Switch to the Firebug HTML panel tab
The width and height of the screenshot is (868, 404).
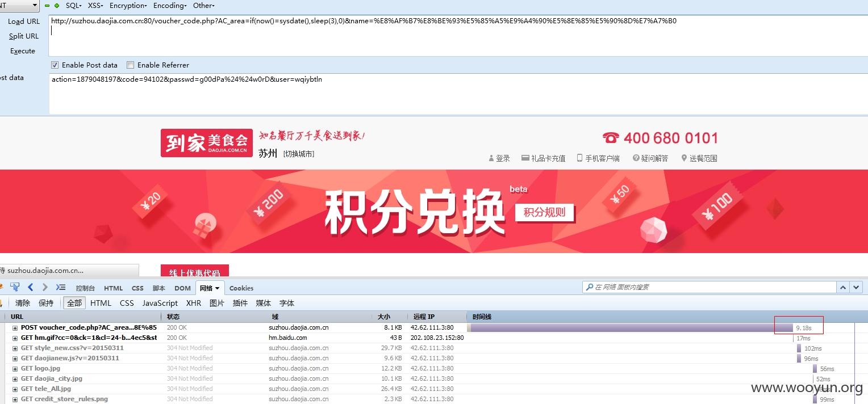113,288
